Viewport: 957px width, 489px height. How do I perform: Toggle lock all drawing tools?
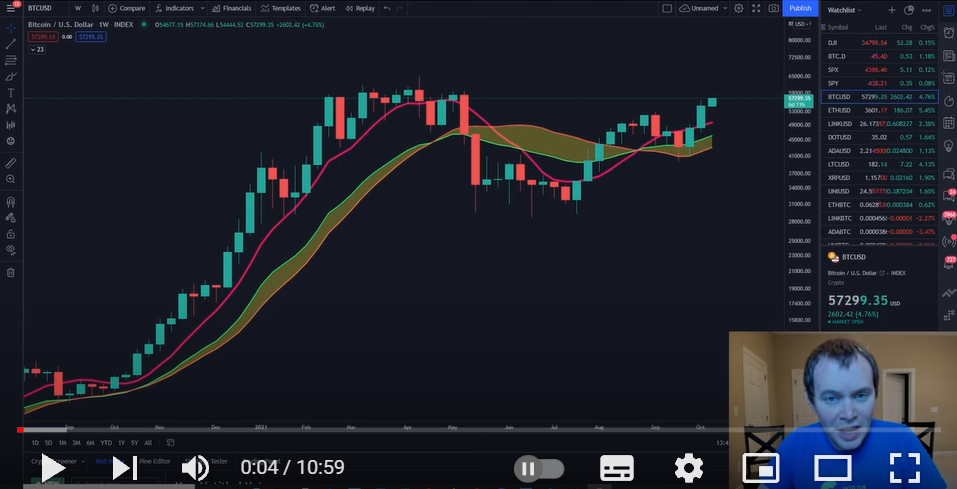click(10, 234)
